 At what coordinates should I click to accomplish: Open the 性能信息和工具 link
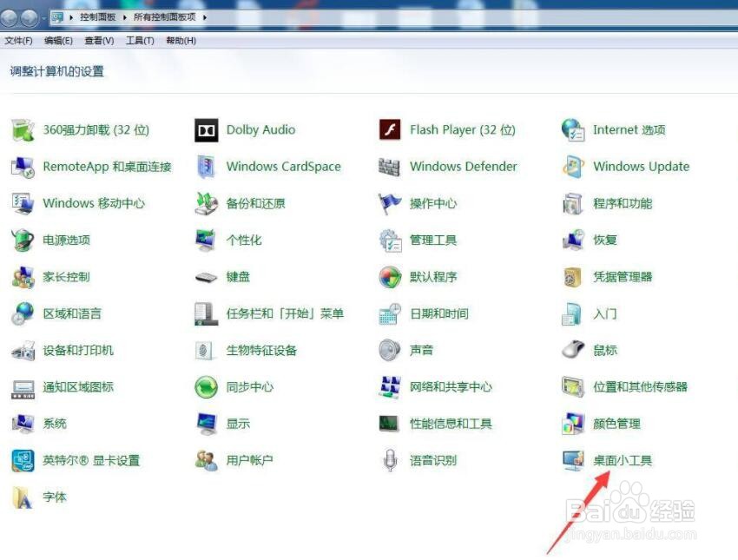click(451, 424)
